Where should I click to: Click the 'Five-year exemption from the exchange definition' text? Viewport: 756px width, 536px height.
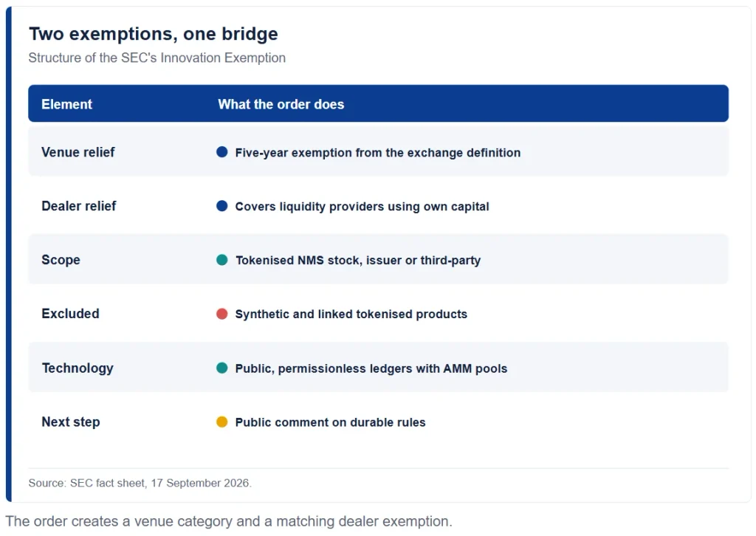point(378,153)
